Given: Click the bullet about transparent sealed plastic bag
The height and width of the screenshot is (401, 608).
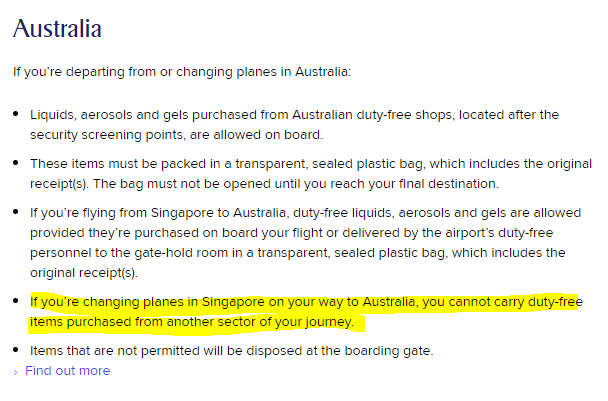Looking at the screenshot, I should click(300, 175).
